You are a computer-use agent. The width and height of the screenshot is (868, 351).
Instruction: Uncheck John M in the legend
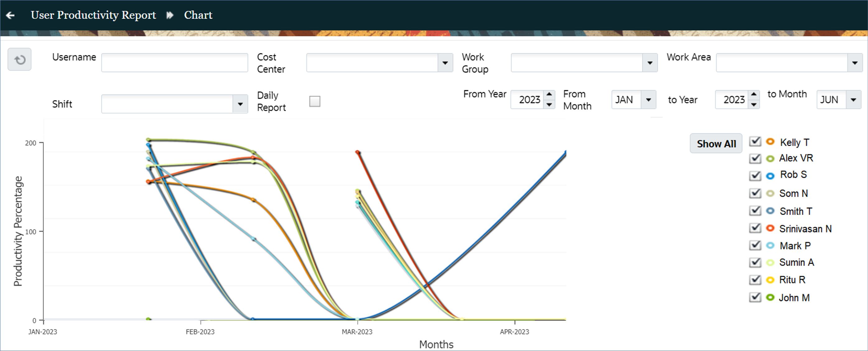pyautogui.click(x=755, y=297)
